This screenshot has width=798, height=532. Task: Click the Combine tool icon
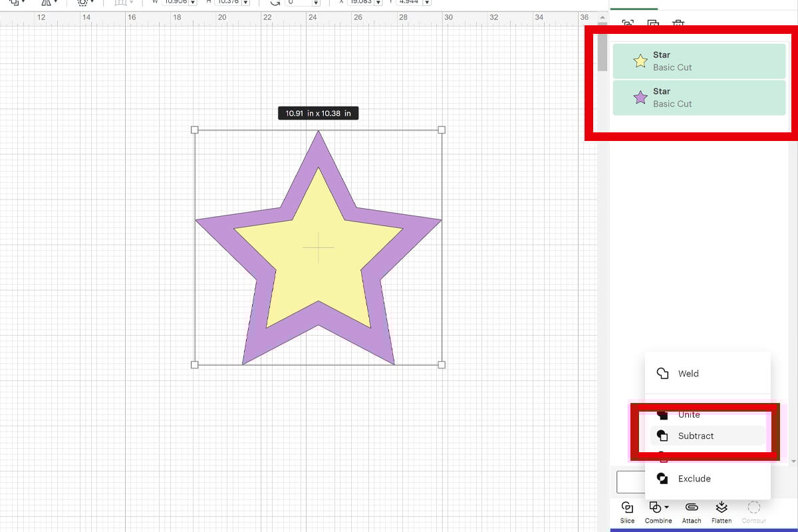[x=656, y=507]
